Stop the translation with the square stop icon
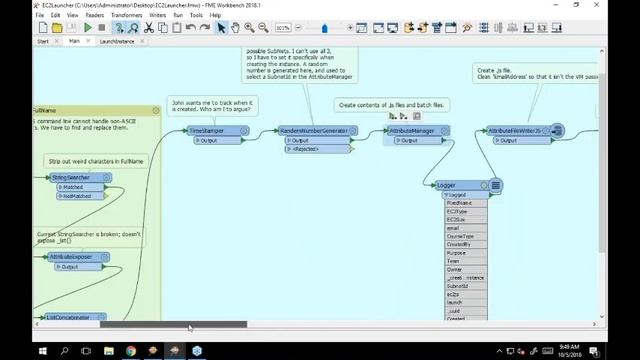 pos(102,28)
